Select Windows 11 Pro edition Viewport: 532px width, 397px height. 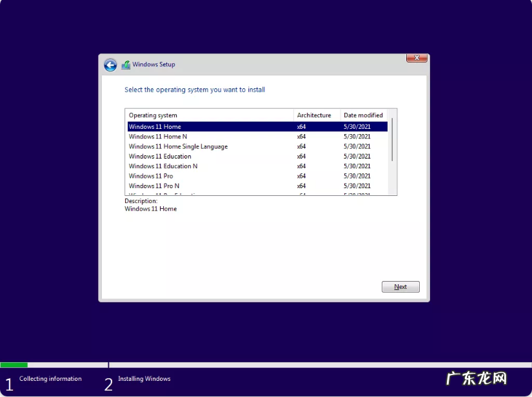[151, 176]
